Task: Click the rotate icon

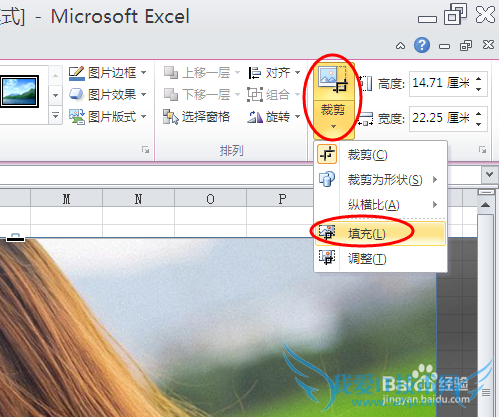Action: coord(255,117)
